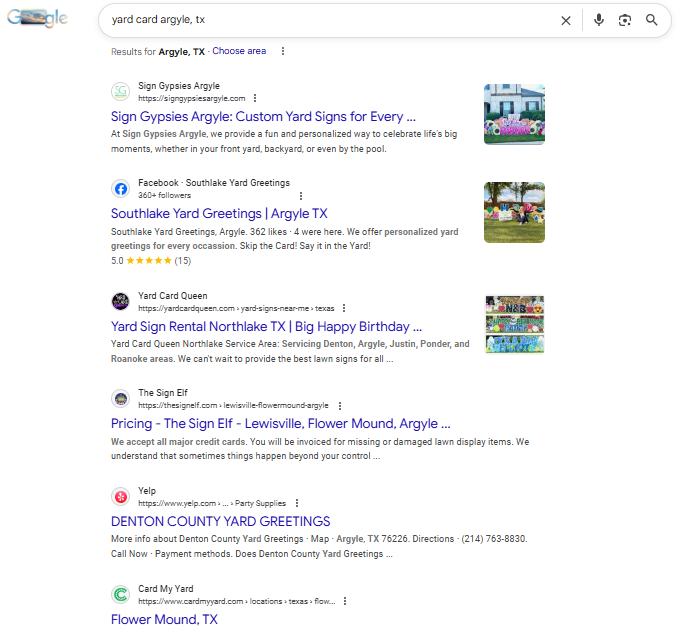
Task: Click the www.cardmyyard.com breadcrumb URL
Action: point(237,601)
